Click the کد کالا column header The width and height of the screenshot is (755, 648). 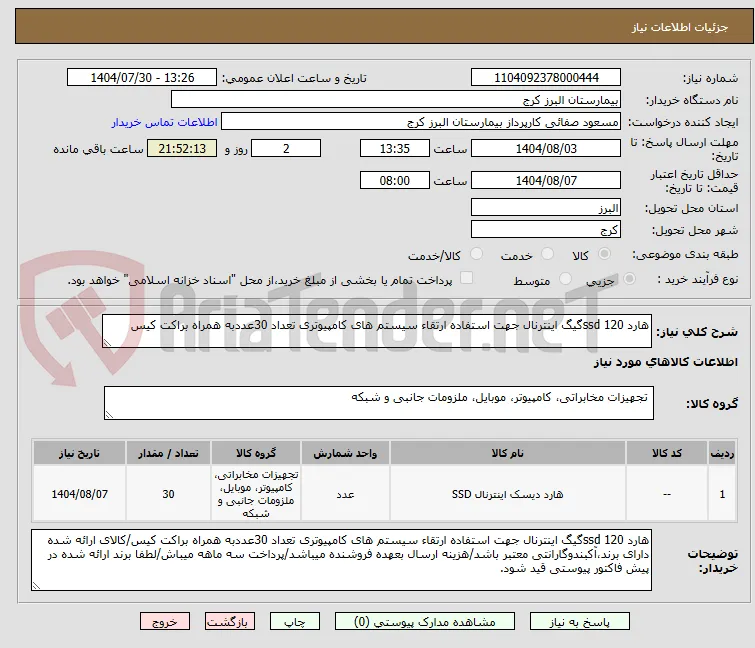(x=666, y=453)
